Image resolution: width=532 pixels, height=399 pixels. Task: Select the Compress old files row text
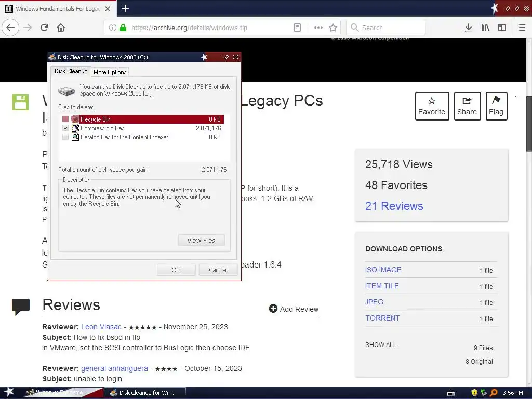pos(102,128)
